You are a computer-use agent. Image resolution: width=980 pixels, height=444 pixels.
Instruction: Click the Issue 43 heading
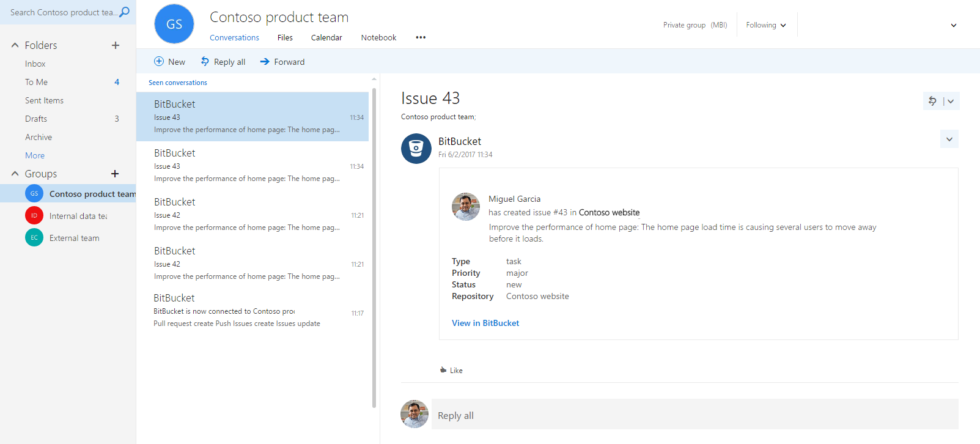point(430,98)
